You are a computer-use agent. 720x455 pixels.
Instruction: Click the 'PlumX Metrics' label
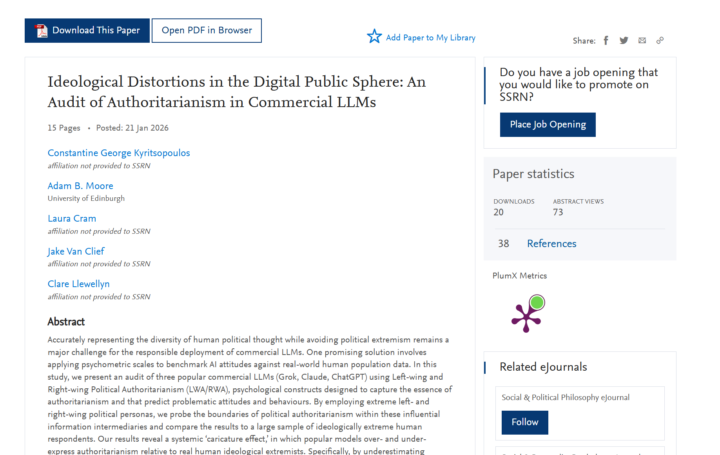520,276
